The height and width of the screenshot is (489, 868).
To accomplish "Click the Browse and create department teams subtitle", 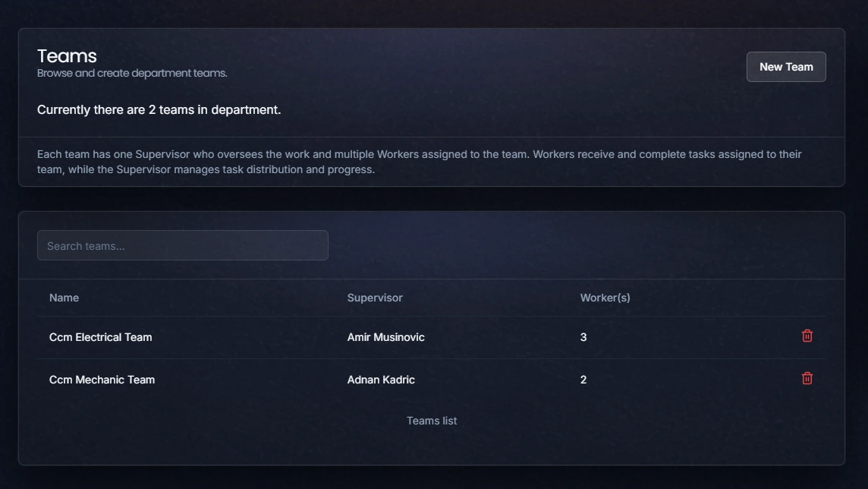I will coord(132,73).
